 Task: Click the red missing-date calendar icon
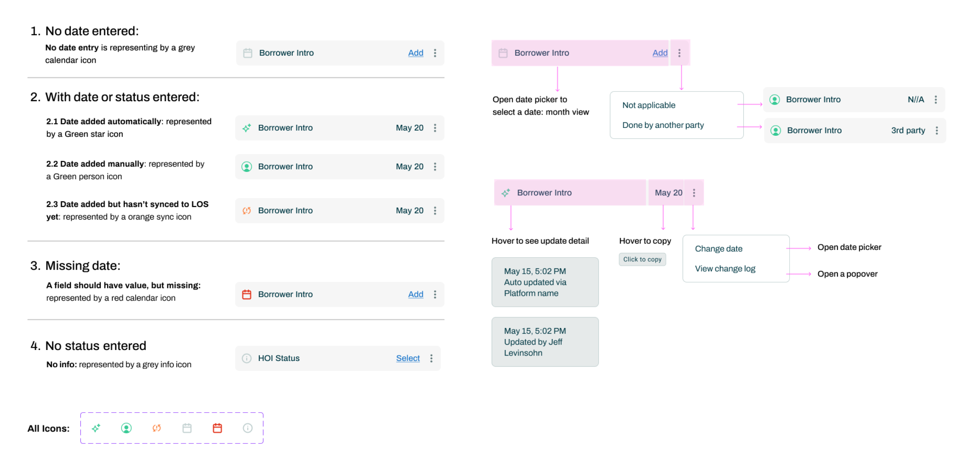pos(247,294)
